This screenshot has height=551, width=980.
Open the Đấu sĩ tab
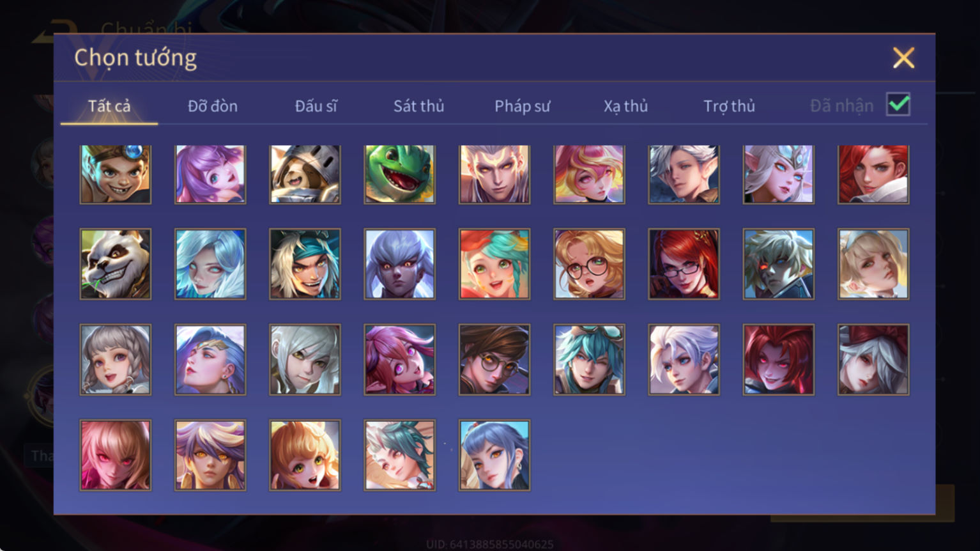coord(316,106)
